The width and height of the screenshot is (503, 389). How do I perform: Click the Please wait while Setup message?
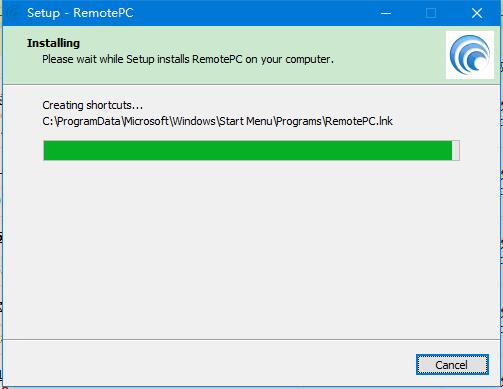(188, 59)
